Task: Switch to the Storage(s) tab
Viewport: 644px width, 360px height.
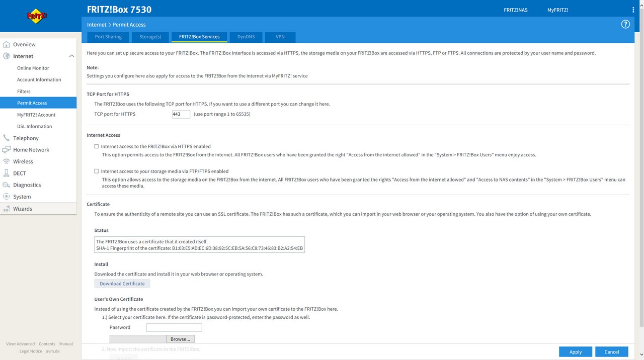Action: click(x=150, y=37)
